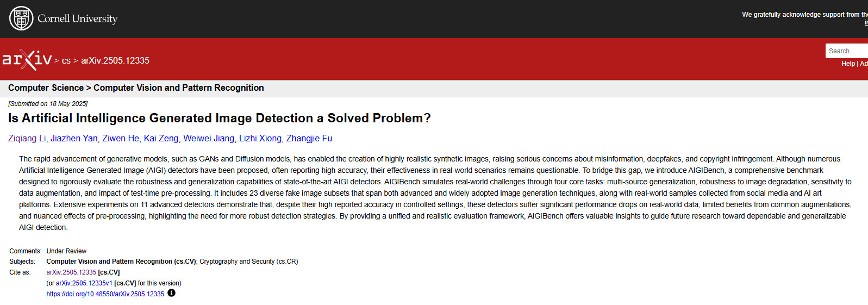
Task: Click the info icon beside DOI link
Action: (171, 293)
